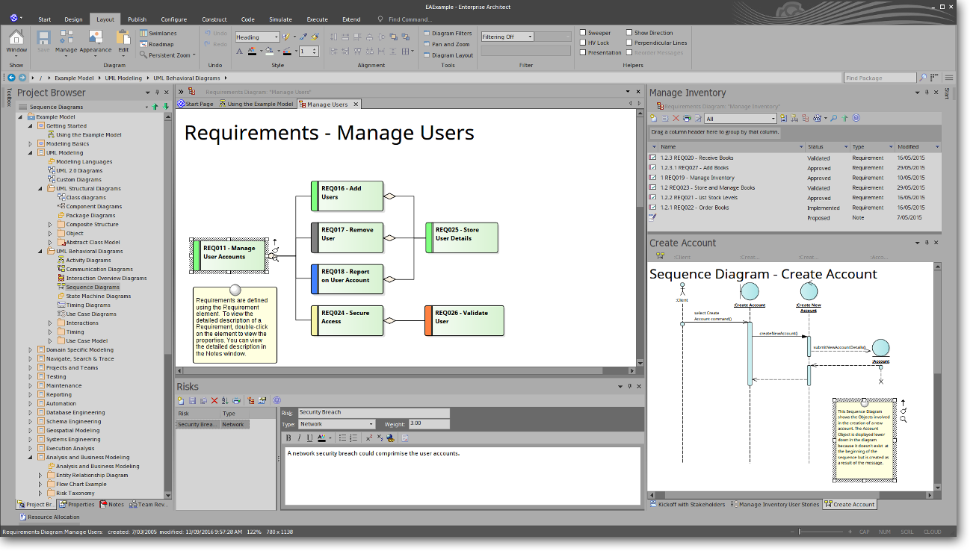Switch to the Simulate ribbon tab

(281, 19)
